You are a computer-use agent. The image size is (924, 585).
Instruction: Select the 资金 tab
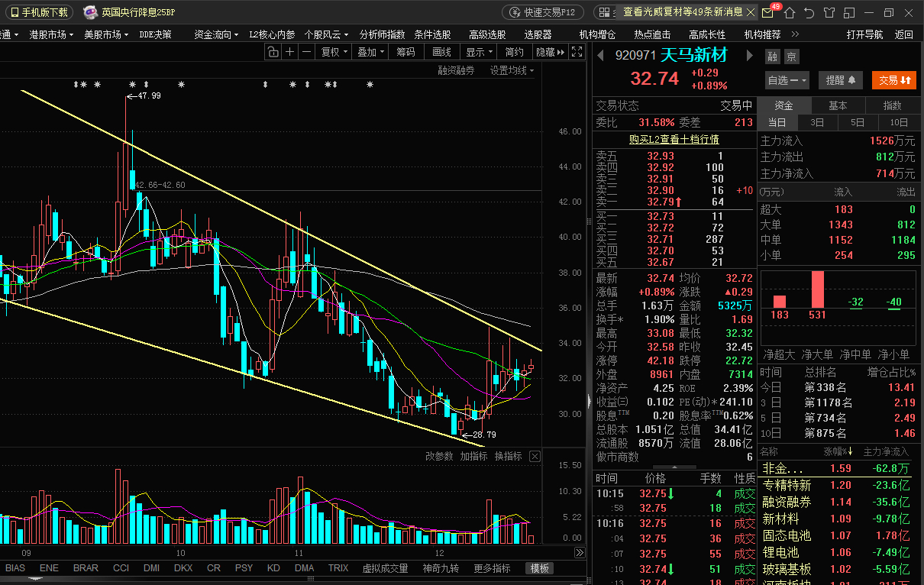point(783,105)
